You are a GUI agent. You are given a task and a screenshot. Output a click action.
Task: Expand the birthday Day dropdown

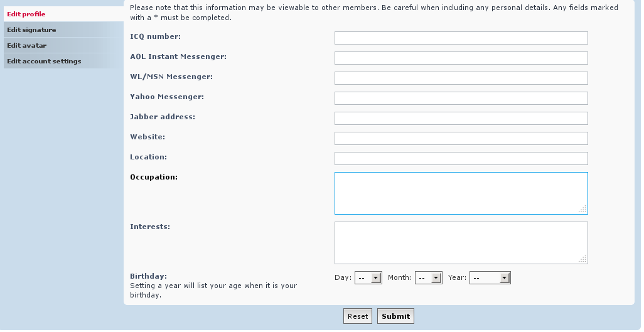368,278
